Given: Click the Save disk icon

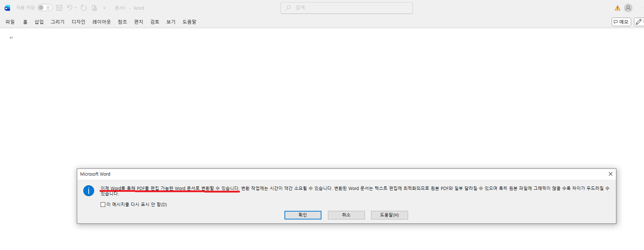Looking at the screenshot, I should pos(59,8).
